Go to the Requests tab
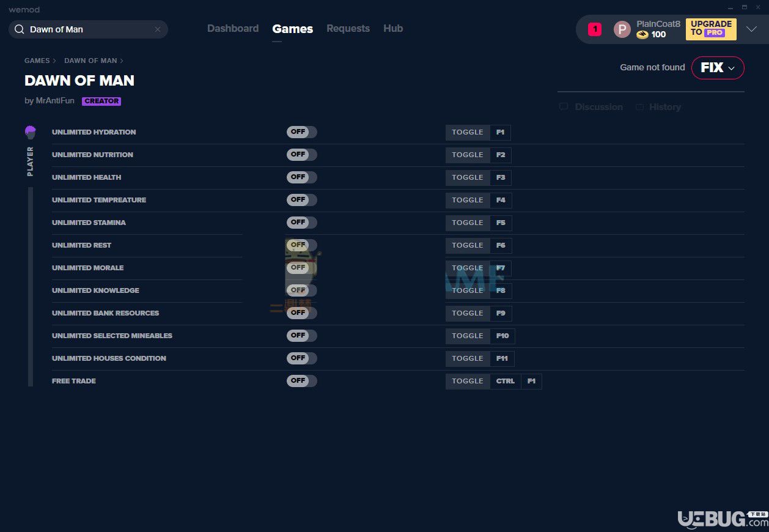 point(348,29)
